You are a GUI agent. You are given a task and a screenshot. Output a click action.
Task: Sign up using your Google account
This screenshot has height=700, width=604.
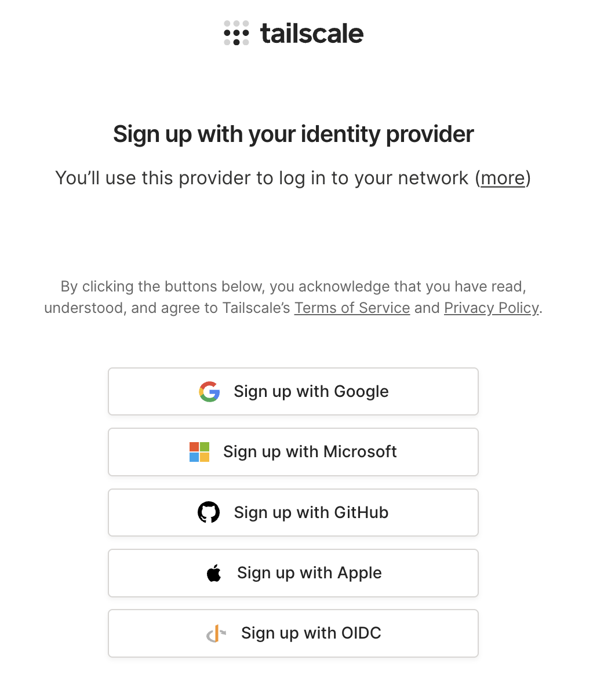(293, 391)
